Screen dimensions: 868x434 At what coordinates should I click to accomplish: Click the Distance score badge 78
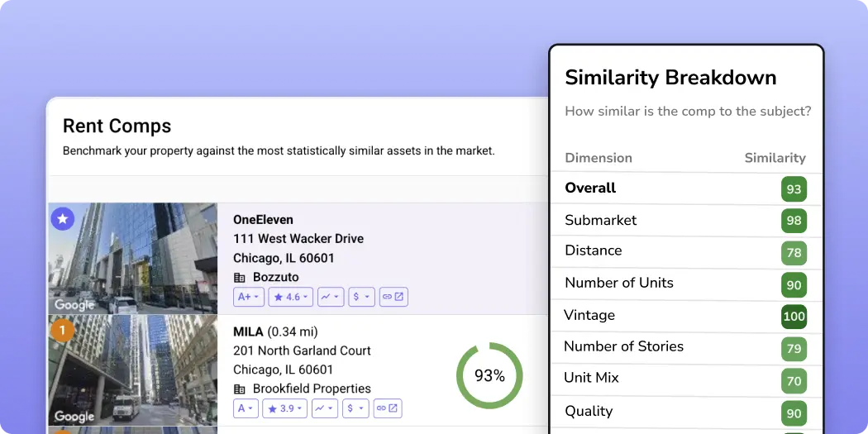[794, 253]
